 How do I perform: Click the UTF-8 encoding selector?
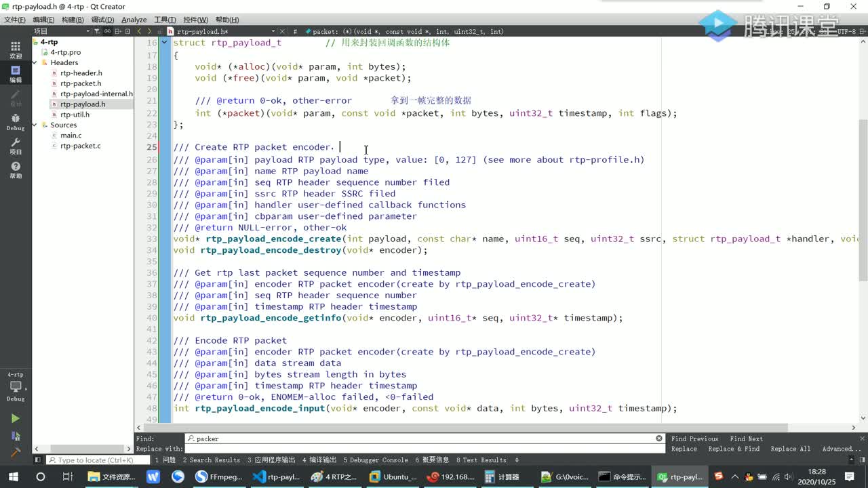pos(847,31)
